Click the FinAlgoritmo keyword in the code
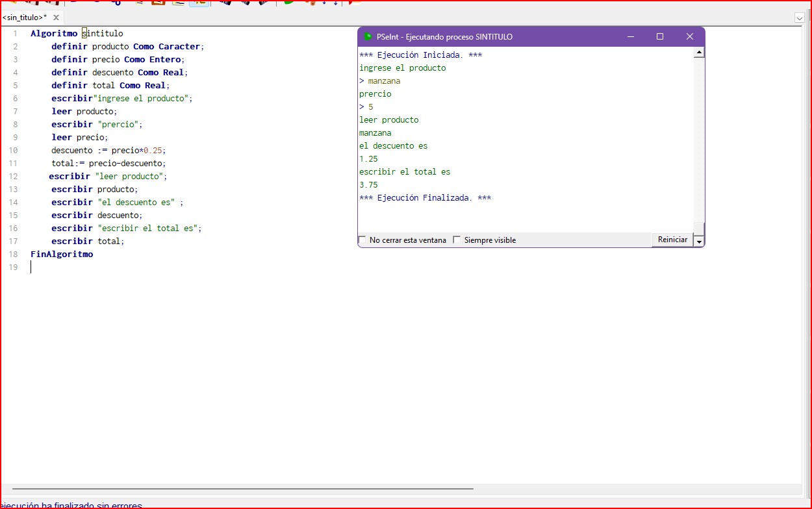The image size is (812, 509). pos(62,255)
